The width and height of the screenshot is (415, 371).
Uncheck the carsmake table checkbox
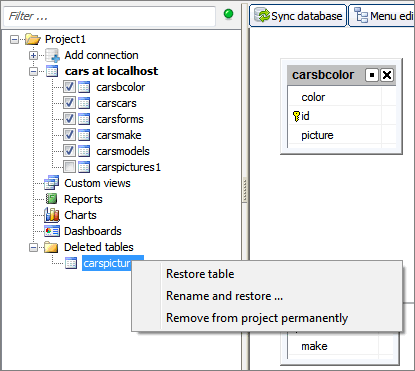69,135
